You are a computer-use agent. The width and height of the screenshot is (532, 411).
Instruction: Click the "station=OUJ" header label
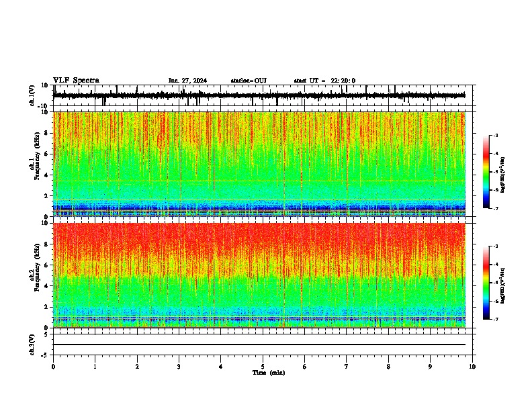tap(249, 81)
